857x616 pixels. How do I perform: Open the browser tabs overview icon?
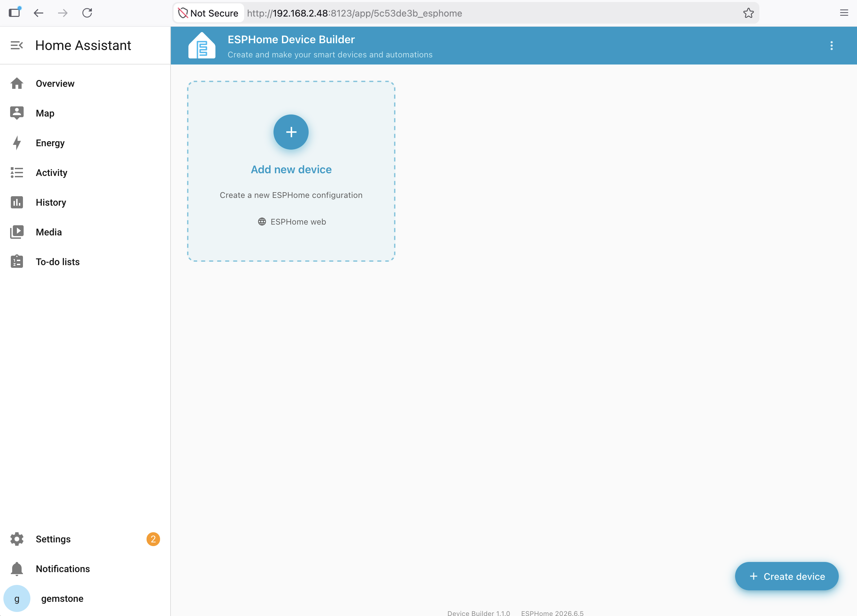[15, 12]
